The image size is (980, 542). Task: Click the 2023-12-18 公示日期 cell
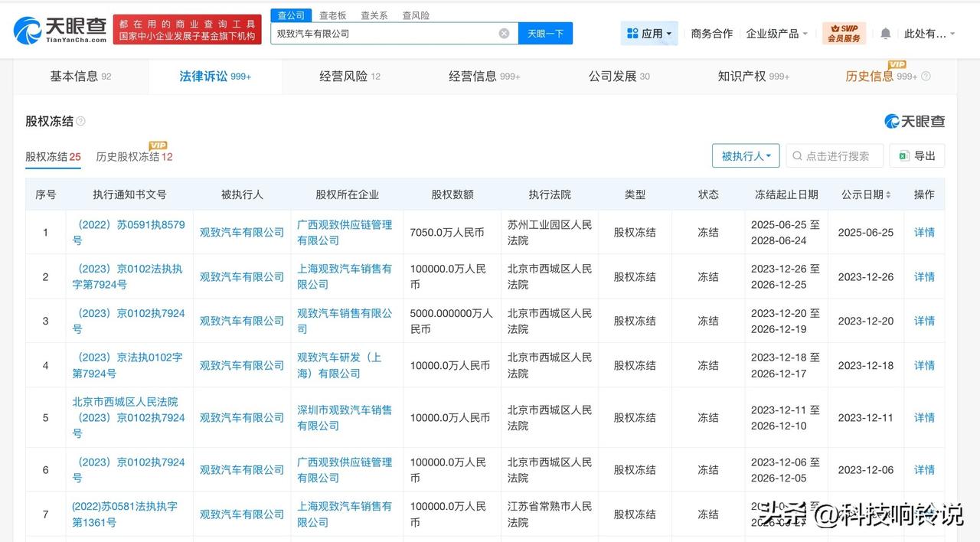click(x=865, y=365)
